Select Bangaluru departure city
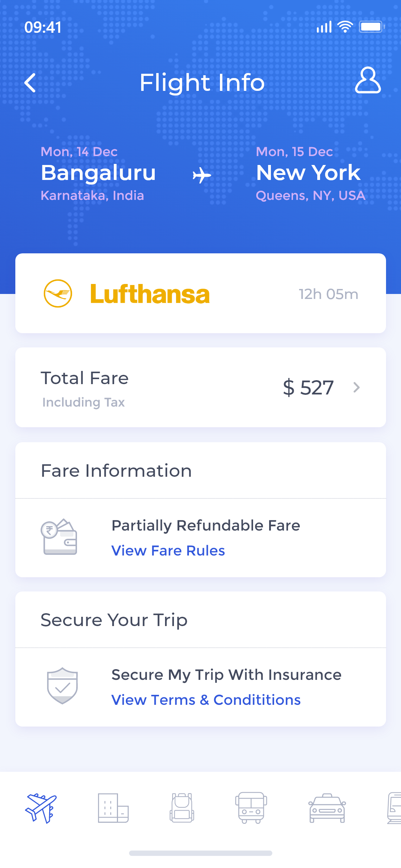 [98, 173]
